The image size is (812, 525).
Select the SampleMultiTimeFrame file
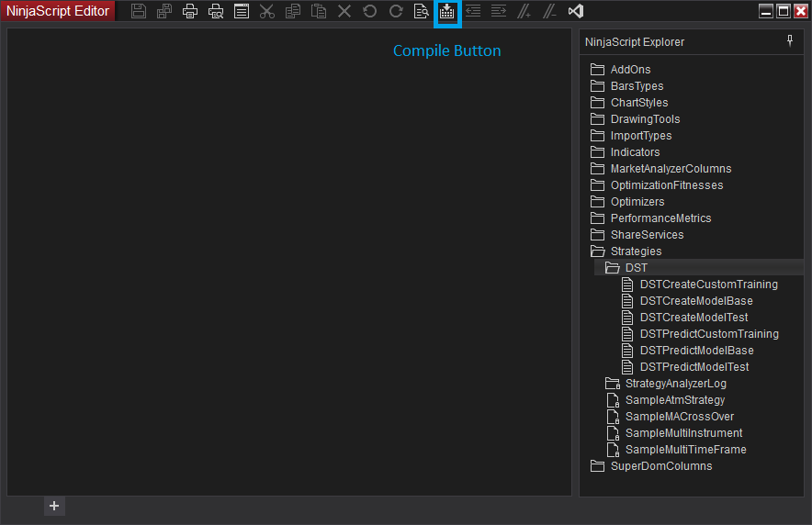676,450
